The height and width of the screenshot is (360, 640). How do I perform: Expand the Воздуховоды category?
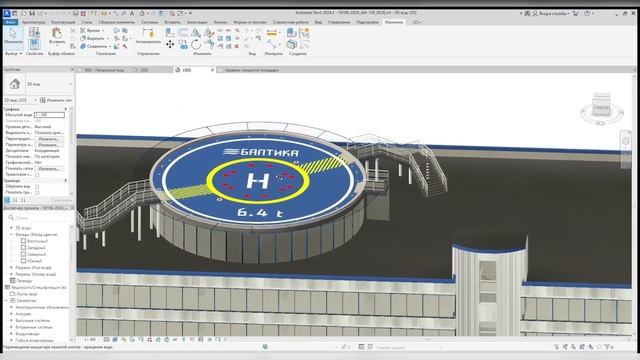(x=11, y=333)
